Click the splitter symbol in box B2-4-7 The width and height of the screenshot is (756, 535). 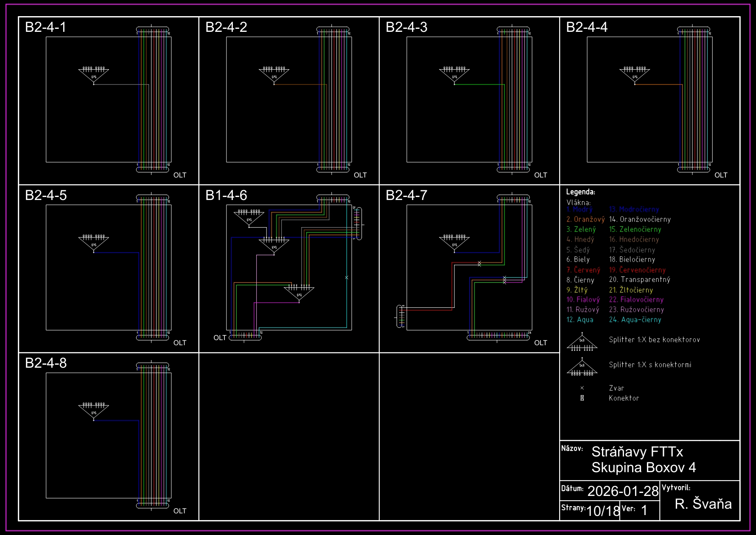point(454,243)
